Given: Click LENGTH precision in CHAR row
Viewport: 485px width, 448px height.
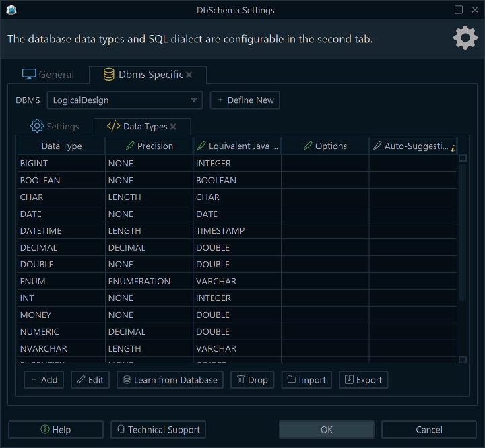Looking at the screenshot, I should point(150,197).
